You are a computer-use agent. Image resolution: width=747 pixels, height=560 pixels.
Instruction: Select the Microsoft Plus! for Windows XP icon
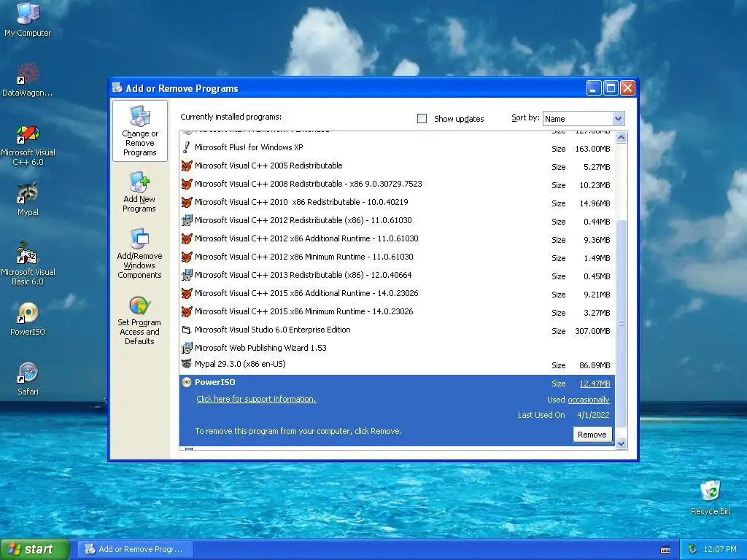tap(187, 147)
